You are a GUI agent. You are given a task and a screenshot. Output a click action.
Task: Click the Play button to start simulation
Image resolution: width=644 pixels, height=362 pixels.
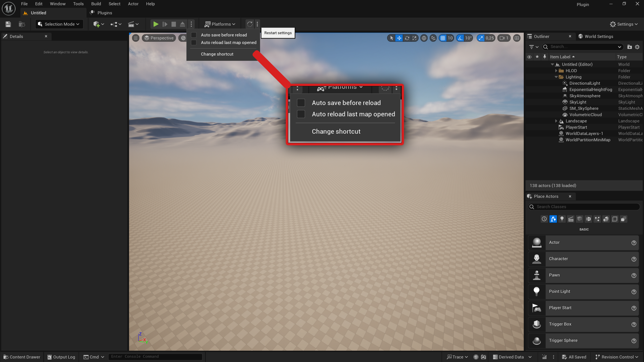pos(156,24)
